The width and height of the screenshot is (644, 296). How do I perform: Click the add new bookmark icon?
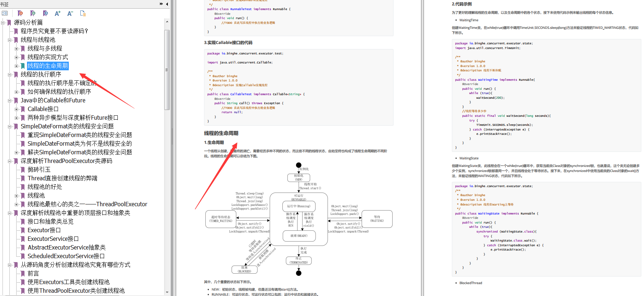33,13
